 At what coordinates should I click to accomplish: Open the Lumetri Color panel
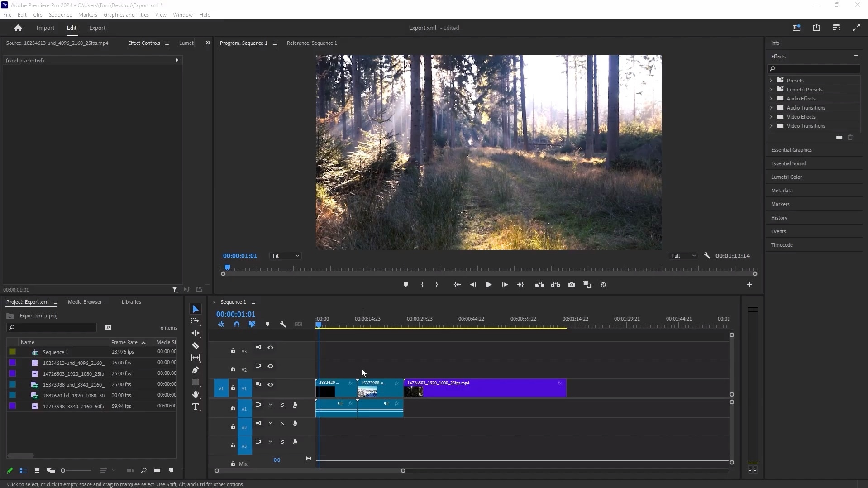pos(786,177)
